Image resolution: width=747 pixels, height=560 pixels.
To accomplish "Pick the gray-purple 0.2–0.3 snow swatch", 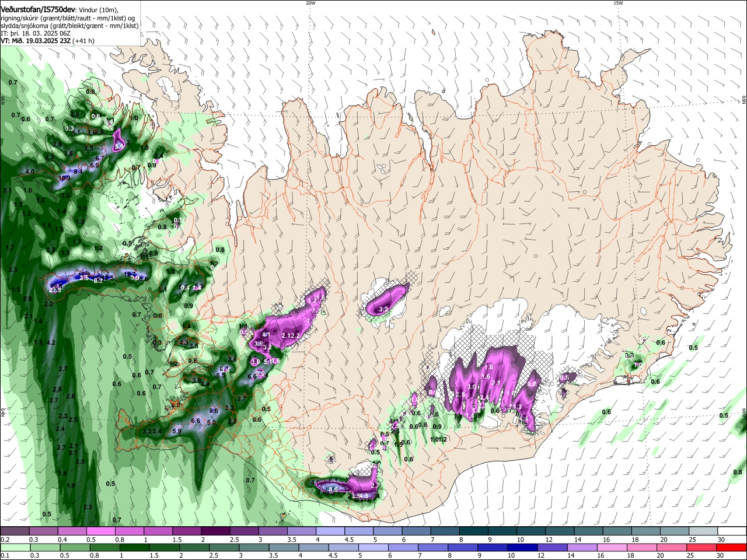I will coord(15,531).
